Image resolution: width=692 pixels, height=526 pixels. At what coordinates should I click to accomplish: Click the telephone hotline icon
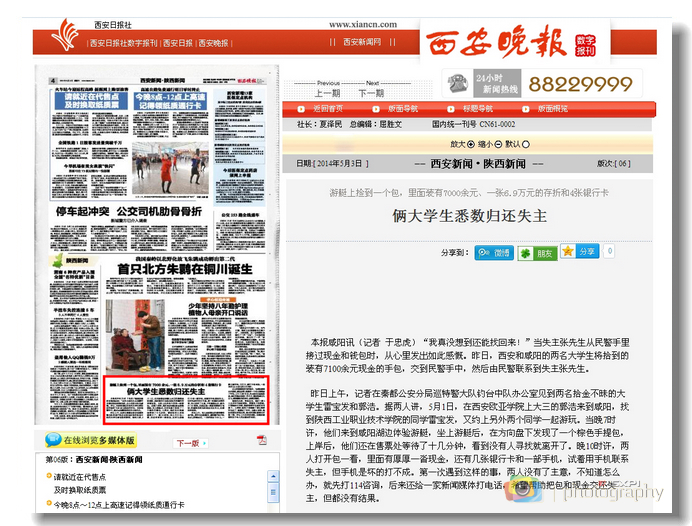coord(458,83)
